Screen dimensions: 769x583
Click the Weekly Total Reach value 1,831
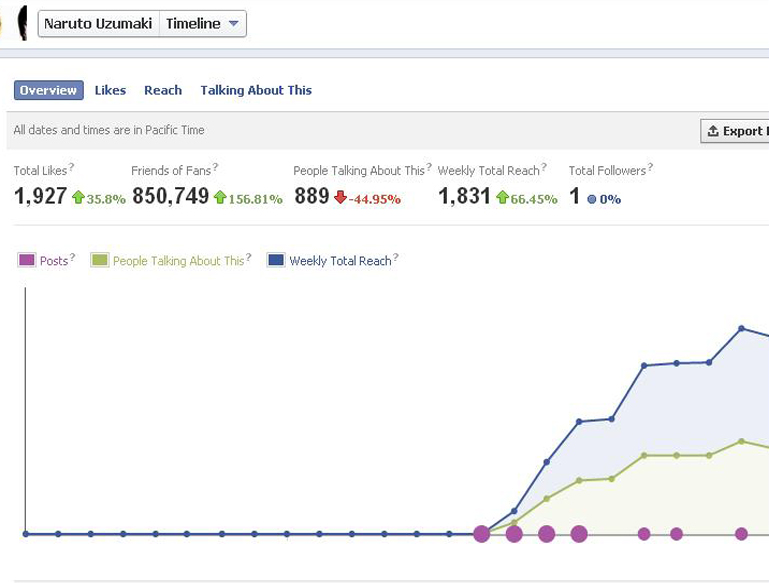[464, 196]
